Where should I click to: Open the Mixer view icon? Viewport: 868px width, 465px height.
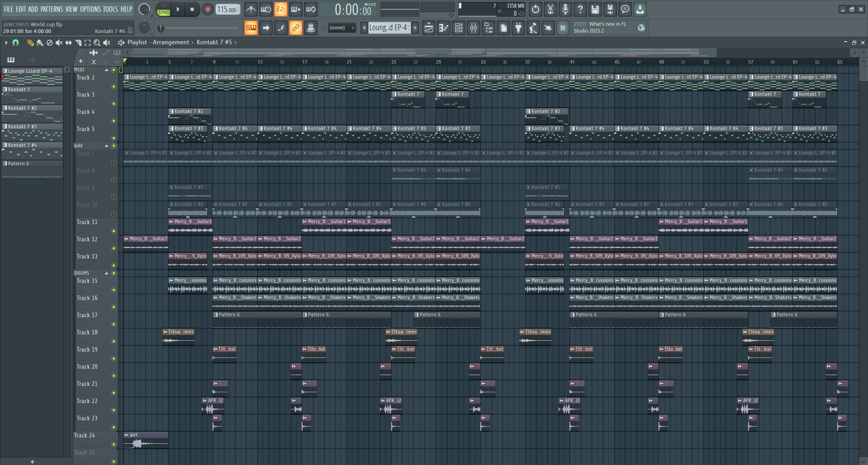(x=474, y=28)
